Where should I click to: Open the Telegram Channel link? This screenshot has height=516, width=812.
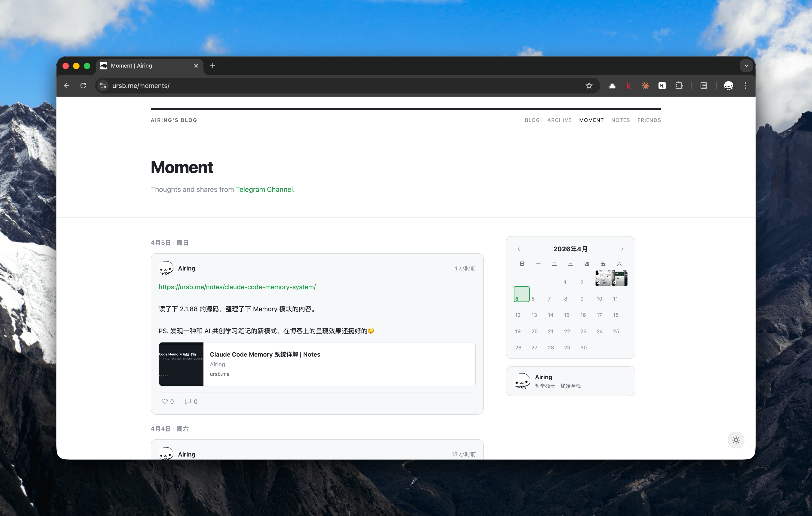tap(264, 189)
